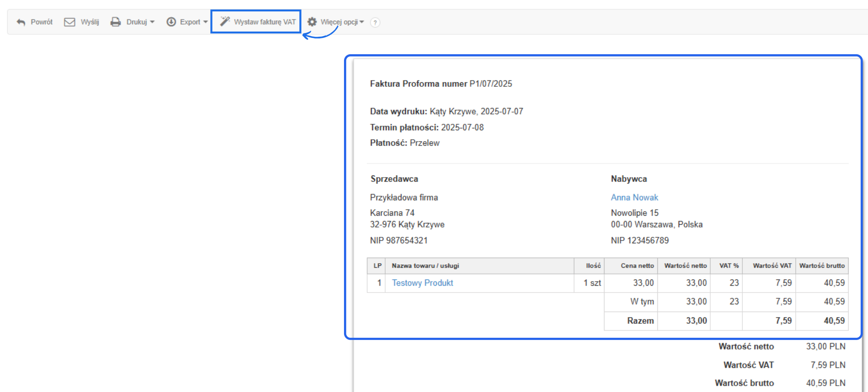The image size is (868, 392).
Task: Click the Powrót back arrow icon
Action: (21, 22)
